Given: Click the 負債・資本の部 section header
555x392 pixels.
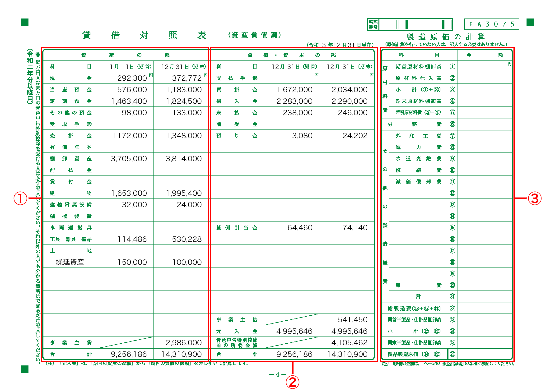Looking at the screenshot, I should pyautogui.click(x=292, y=55).
